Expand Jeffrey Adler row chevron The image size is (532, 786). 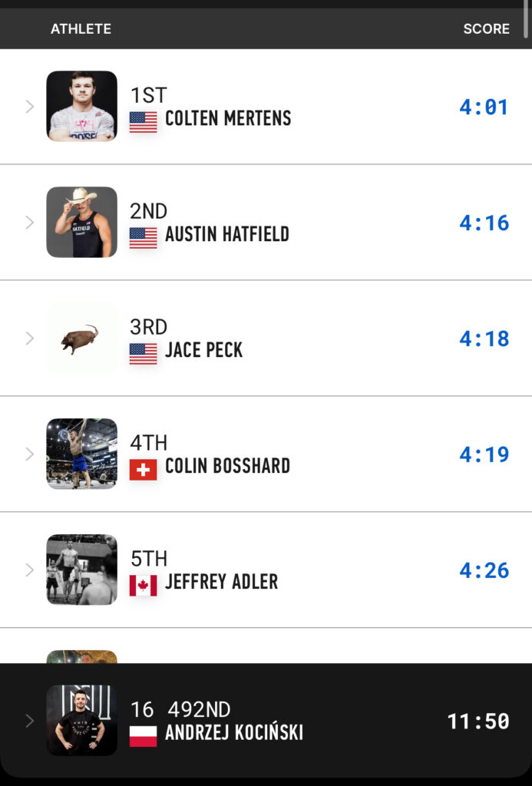pyautogui.click(x=30, y=570)
